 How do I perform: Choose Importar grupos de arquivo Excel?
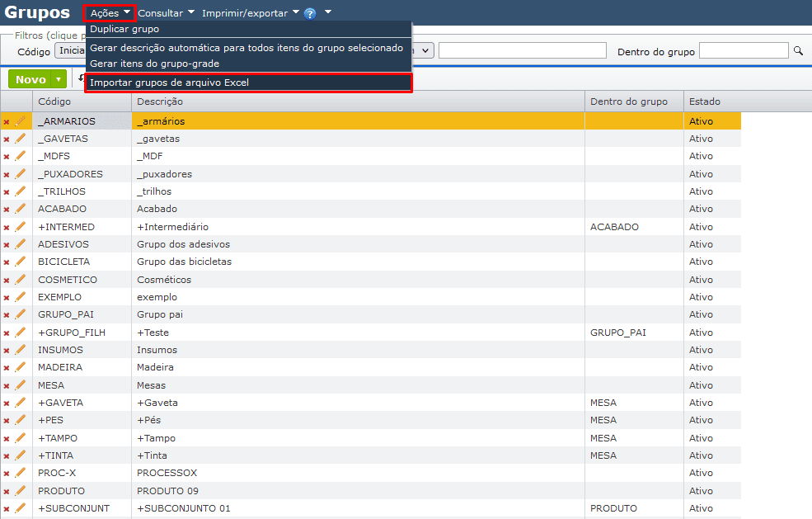tap(248, 83)
